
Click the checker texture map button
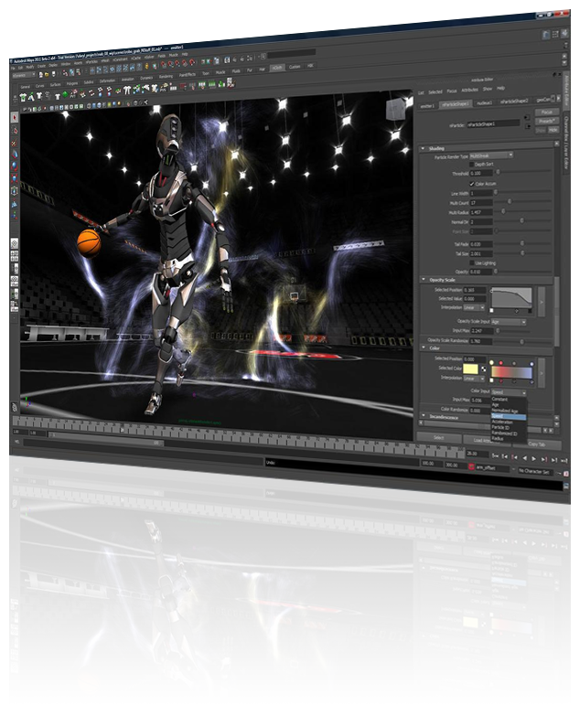(483, 369)
